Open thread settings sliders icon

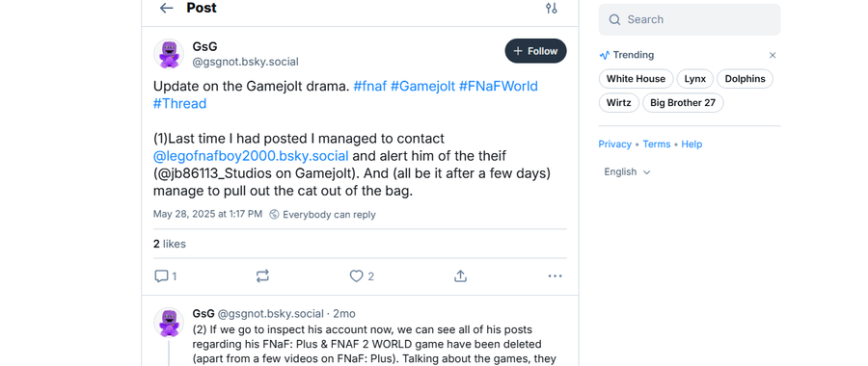[x=551, y=8]
